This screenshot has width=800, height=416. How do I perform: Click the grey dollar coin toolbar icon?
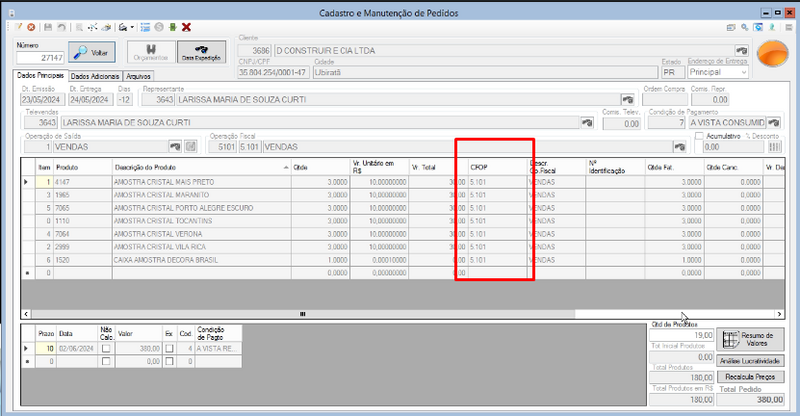click(159, 27)
